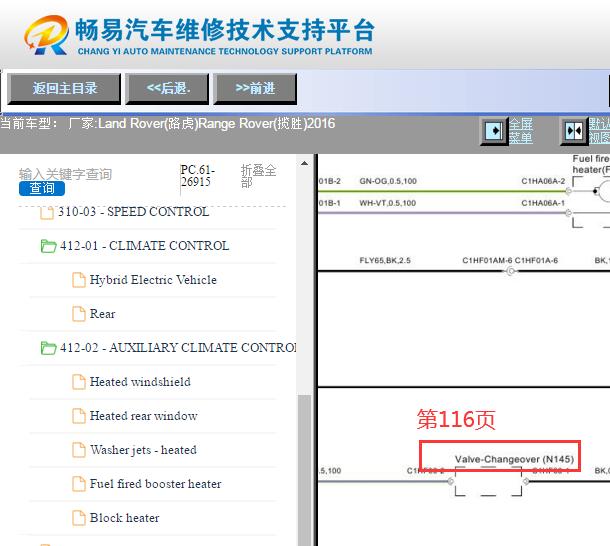Viewport: 610px width, 546px height.
Task: Click the tree panel scroll-up arrow
Action: 305,163
